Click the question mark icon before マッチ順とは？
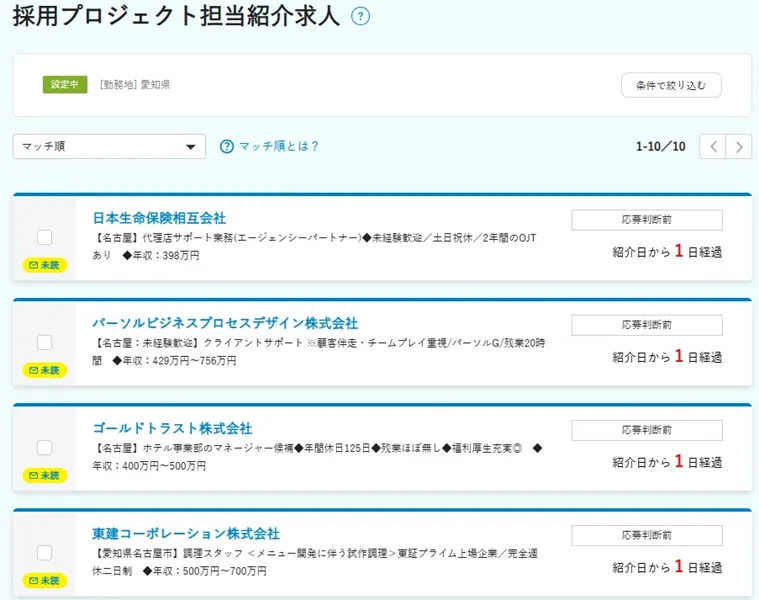Screen dimensions: 759x600 227,146
